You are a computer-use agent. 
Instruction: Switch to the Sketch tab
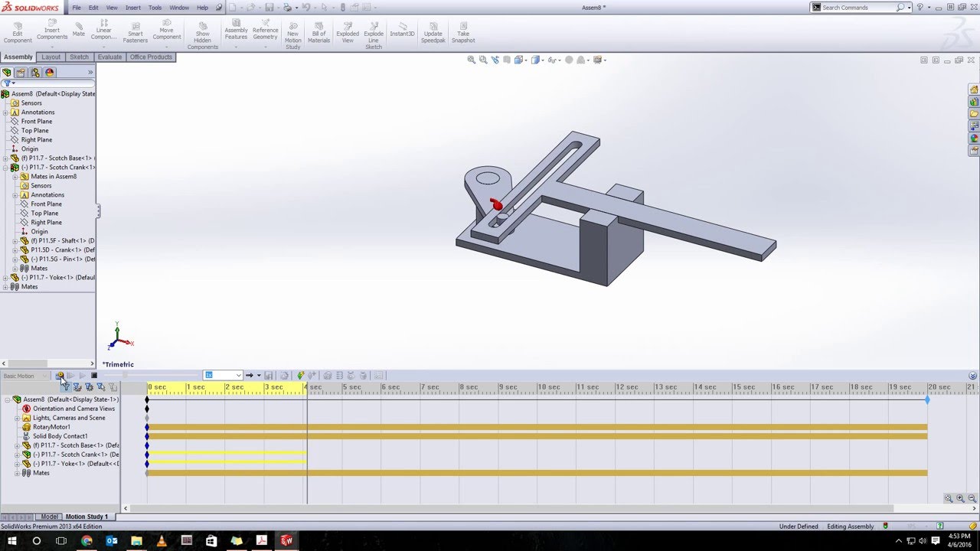[x=79, y=57]
